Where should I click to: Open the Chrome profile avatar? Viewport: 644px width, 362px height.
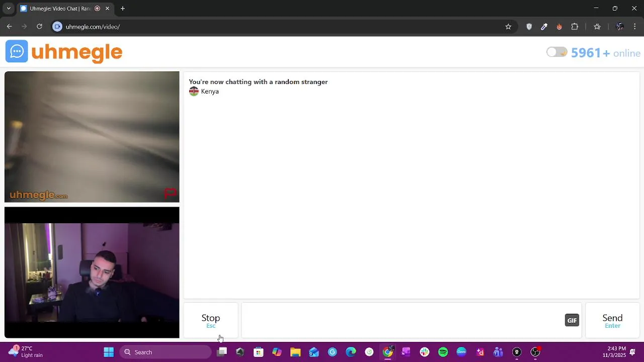coord(620,27)
